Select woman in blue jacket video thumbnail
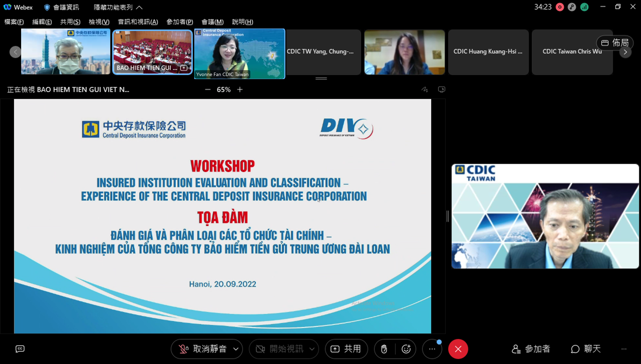This screenshot has height=364, width=641. [405, 52]
